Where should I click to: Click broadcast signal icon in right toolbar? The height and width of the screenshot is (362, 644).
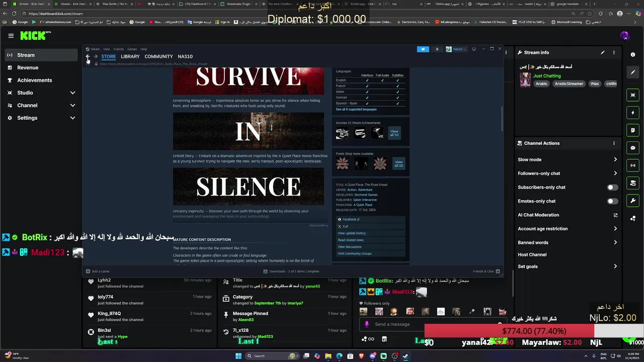point(633,165)
